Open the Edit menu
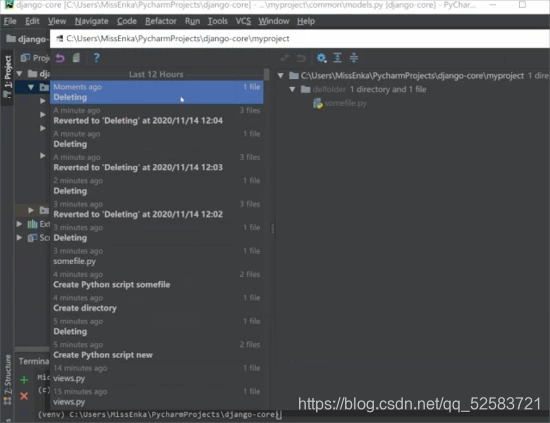 point(32,21)
